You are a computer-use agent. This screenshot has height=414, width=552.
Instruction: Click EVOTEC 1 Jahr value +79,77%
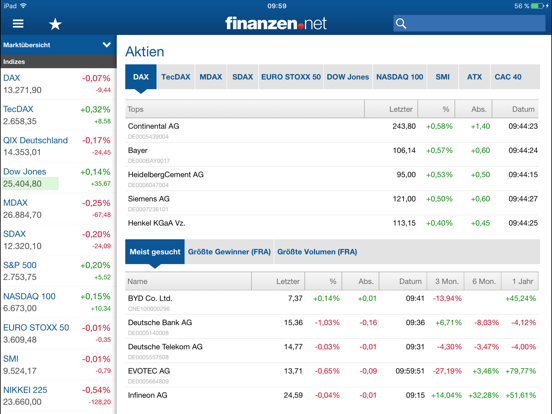520,371
